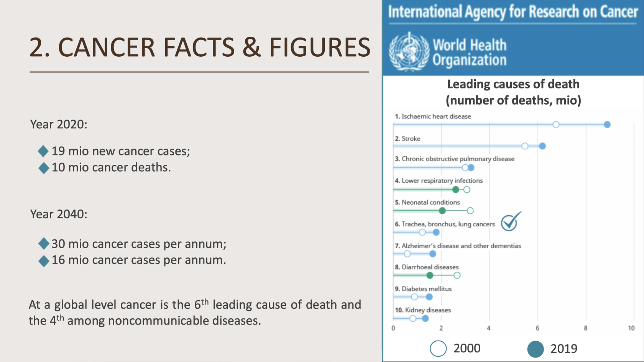The height and width of the screenshot is (362, 644).
Task: Click the 'World Health Organization' wordmark text
Action: (470, 52)
